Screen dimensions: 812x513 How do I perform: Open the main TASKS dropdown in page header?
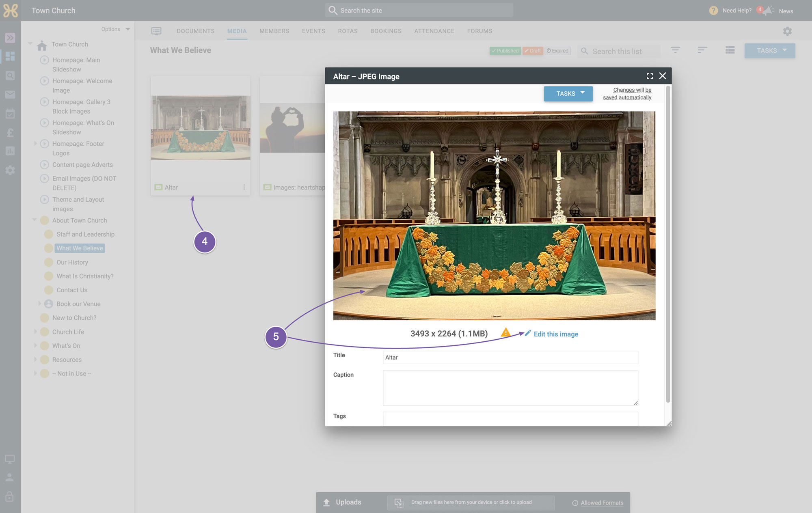tap(770, 51)
